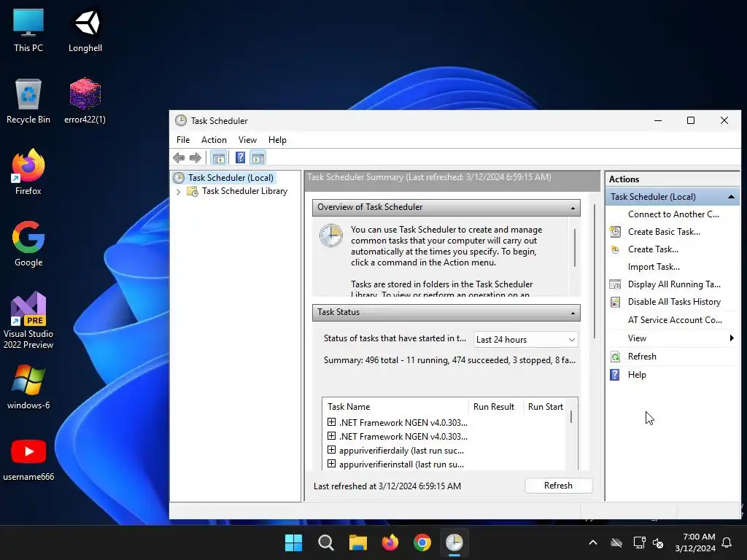This screenshot has width=747, height=560.
Task: Click the Create Basic Task icon
Action: tap(615, 232)
